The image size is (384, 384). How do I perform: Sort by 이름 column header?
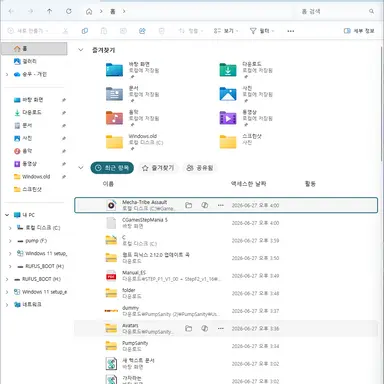(x=108, y=184)
